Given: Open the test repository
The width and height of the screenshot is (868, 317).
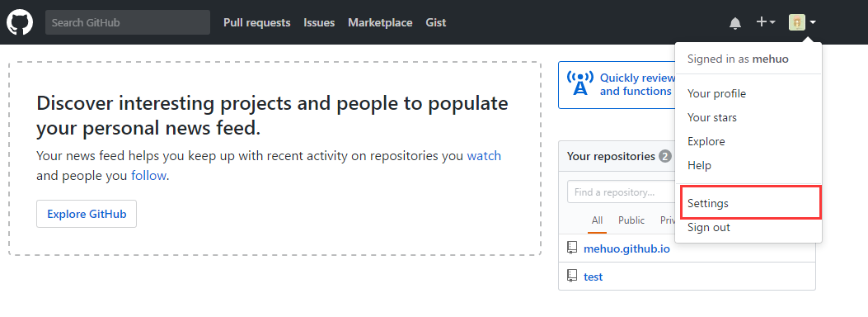Looking at the screenshot, I should 593,277.
